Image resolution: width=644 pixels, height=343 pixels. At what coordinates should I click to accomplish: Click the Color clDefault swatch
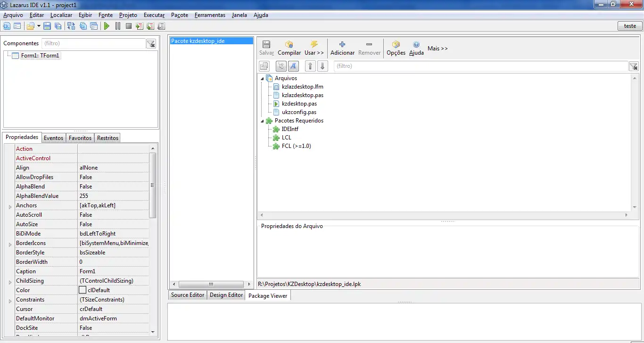coord(83,290)
